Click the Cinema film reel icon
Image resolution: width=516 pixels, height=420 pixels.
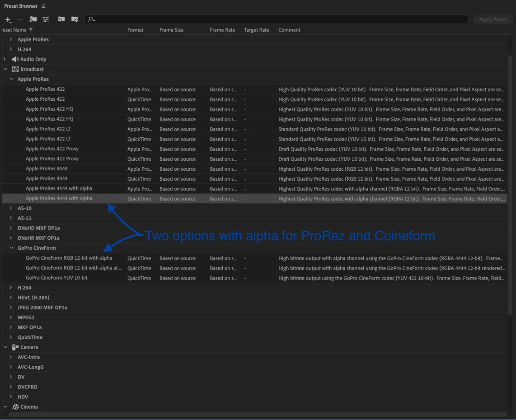15,407
